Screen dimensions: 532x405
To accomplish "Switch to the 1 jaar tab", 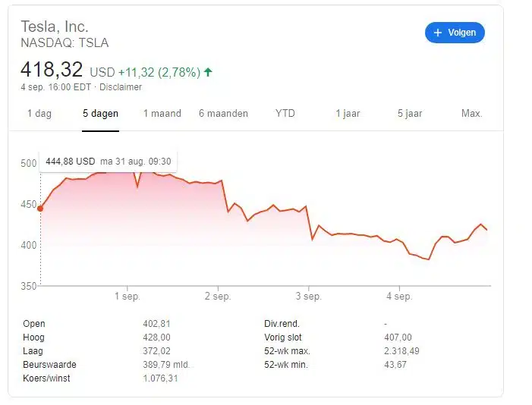I will (348, 114).
